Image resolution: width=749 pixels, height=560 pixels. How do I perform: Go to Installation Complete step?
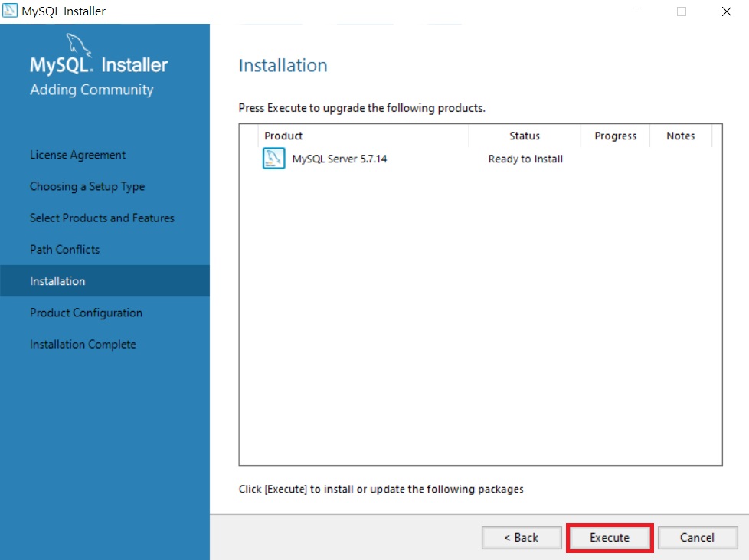[x=83, y=344]
